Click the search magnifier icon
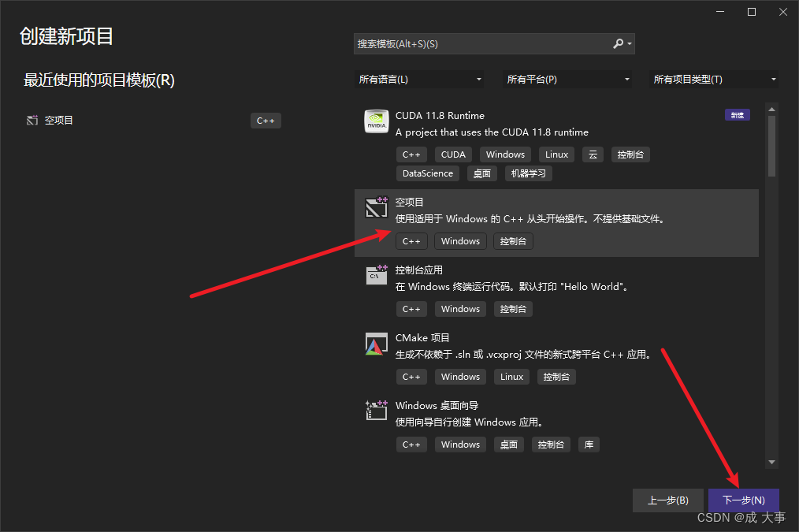799x532 pixels. (x=618, y=43)
